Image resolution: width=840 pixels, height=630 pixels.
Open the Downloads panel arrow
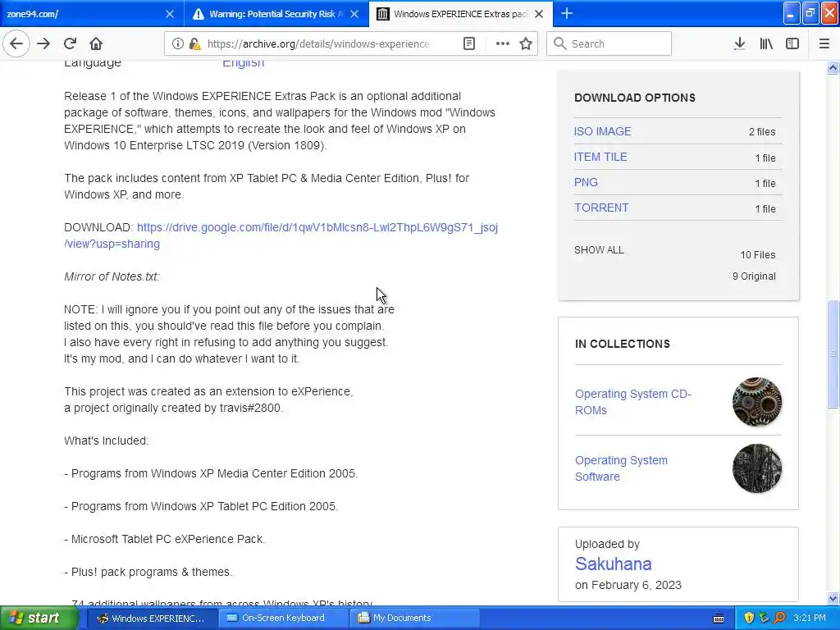(x=739, y=43)
